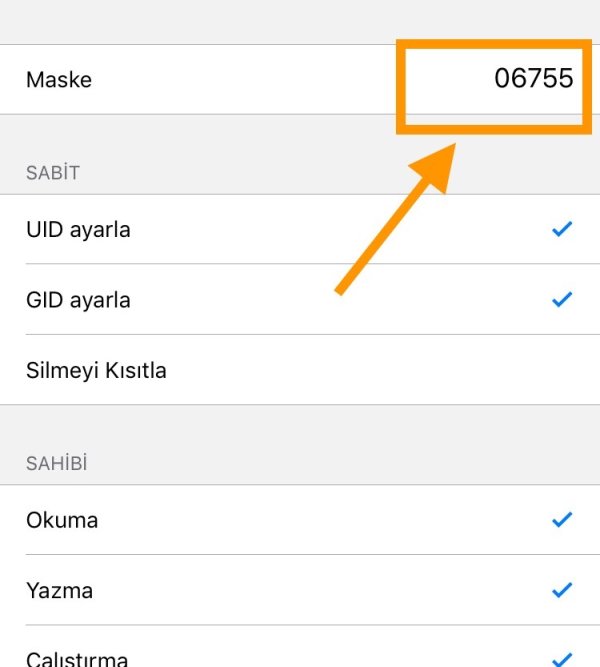Disable owner Yazma permission via its label

(x=60, y=590)
